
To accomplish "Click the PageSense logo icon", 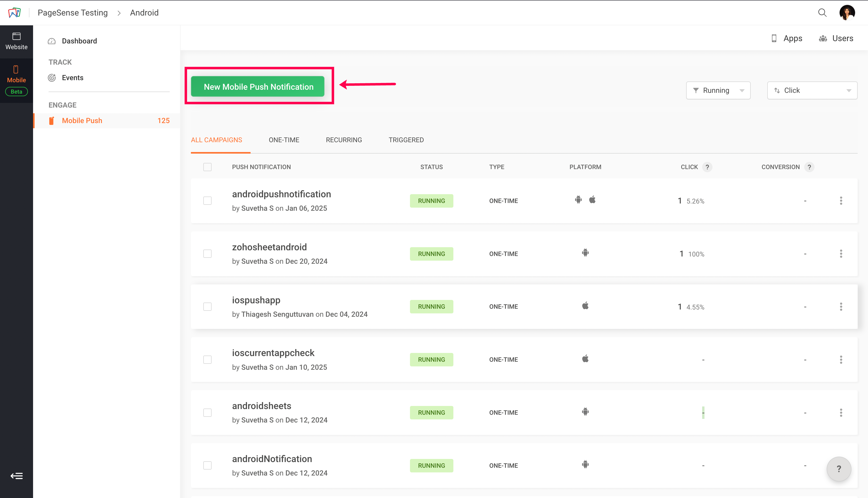I will tap(14, 13).
